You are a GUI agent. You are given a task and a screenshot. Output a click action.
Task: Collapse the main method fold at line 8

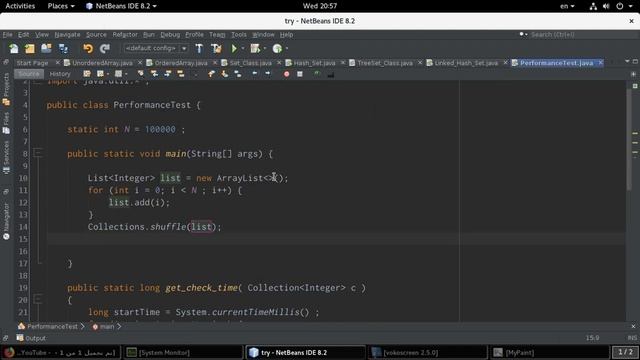click(38, 153)
